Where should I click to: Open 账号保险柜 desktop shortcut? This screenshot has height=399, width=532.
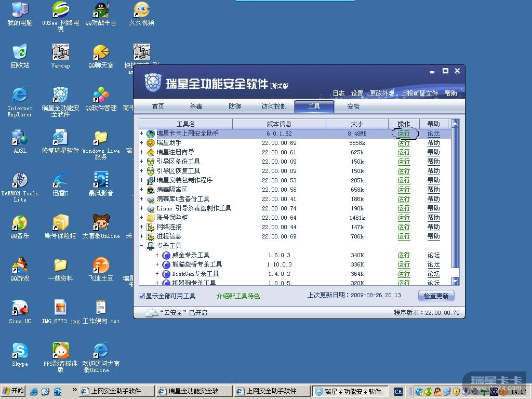click(x=60, y=227)
